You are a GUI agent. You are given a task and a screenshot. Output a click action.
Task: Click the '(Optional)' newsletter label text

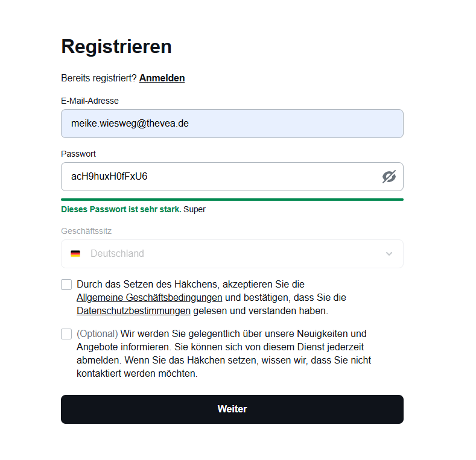(97, 334)
